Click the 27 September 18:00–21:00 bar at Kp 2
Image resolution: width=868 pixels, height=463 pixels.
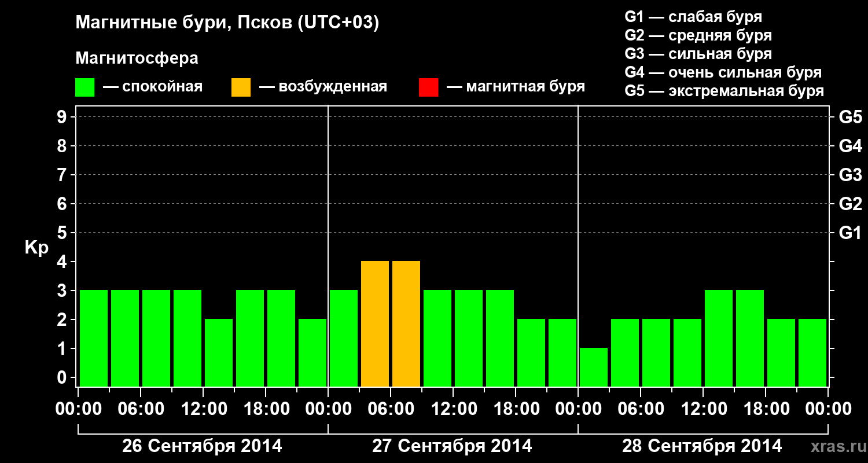pyautogui.click(x=531, y=352)
